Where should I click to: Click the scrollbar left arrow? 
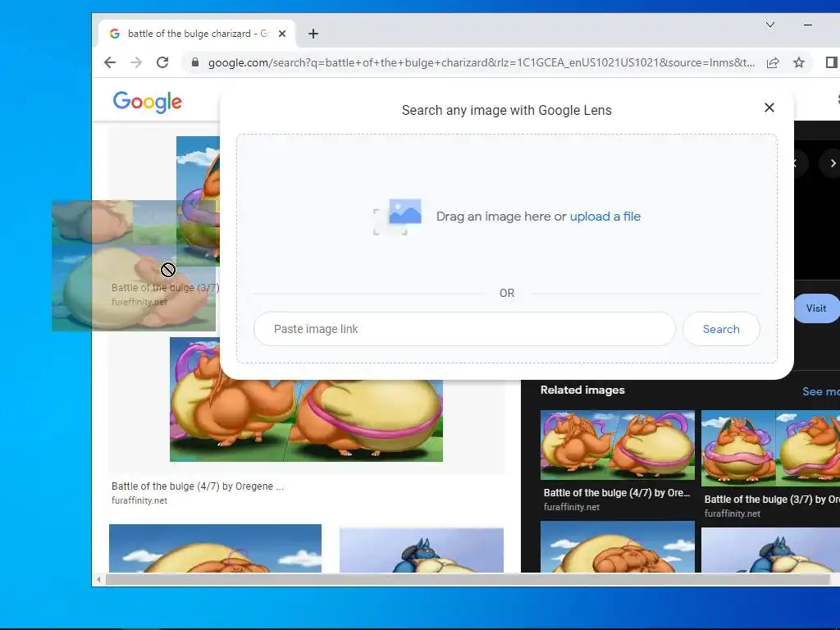pyautogui.click(x=98, y=579)
